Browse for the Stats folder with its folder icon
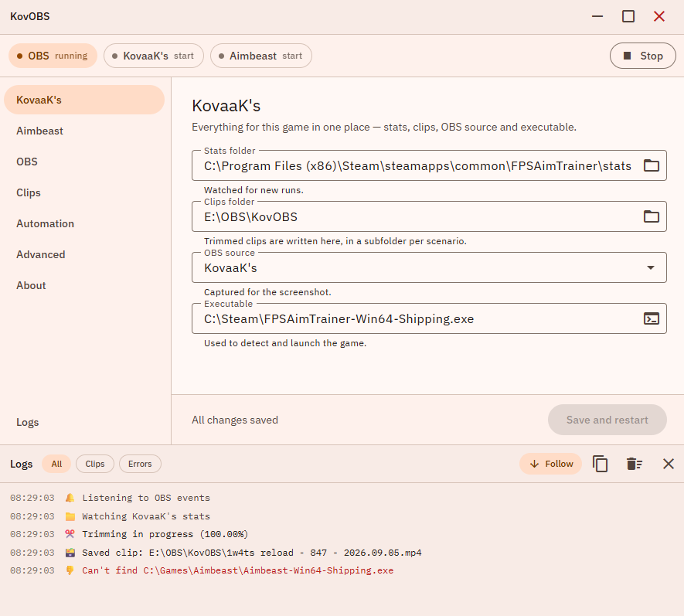The width and height of the screenshot is (684, 616). [x=652, y=165]
